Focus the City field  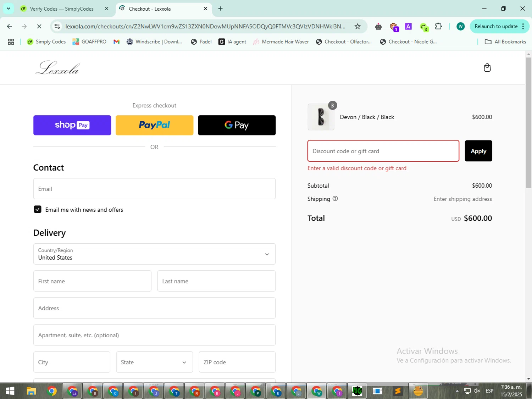point(72,362)
